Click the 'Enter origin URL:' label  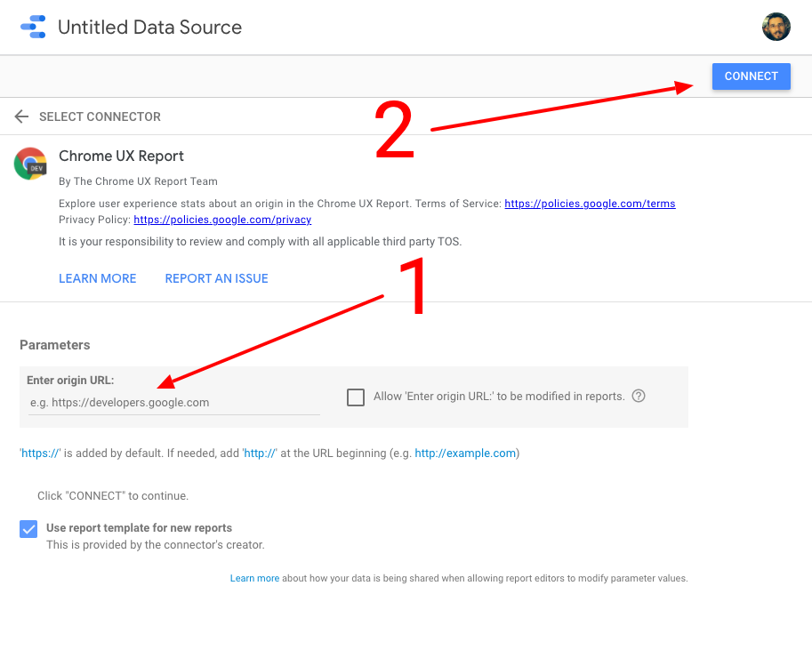(x=70, y=381)
